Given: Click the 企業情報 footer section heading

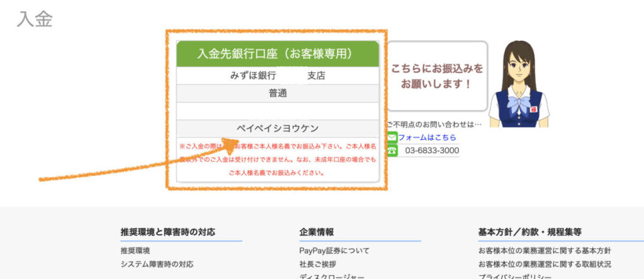Looking at the screenshot, I should point(316,232).
